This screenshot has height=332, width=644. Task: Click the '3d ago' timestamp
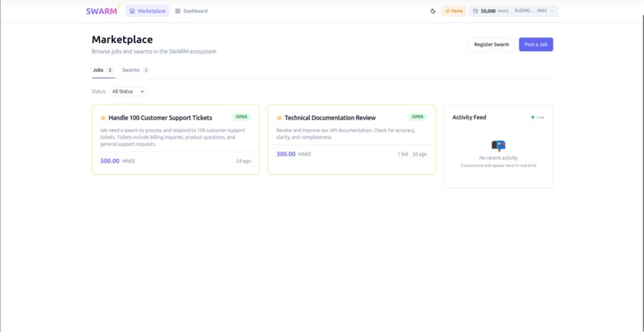(x=419, y=154)
